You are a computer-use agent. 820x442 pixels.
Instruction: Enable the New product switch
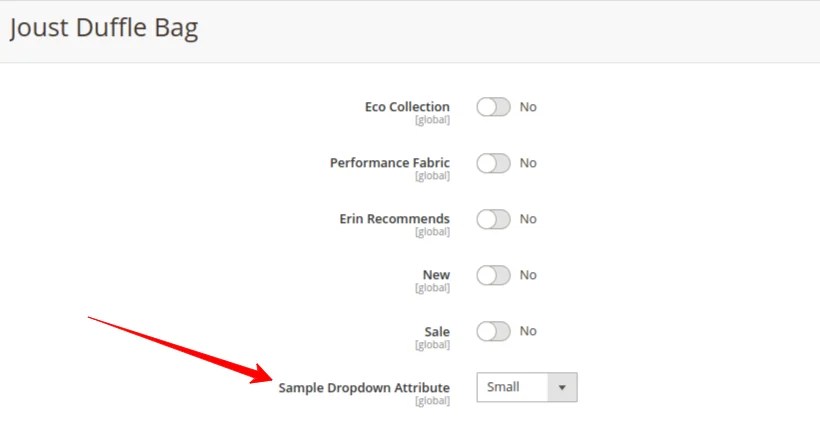pos(493,275)
